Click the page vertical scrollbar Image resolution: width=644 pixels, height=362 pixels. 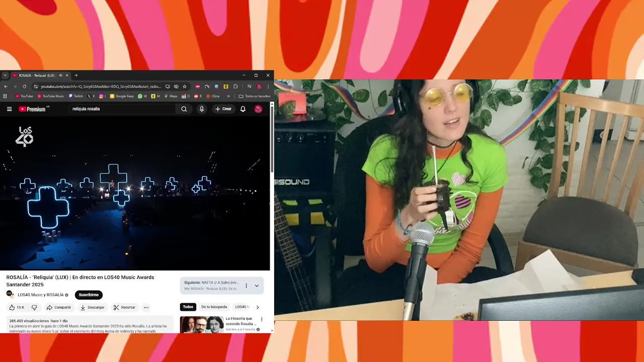click(x=272, y=141)
